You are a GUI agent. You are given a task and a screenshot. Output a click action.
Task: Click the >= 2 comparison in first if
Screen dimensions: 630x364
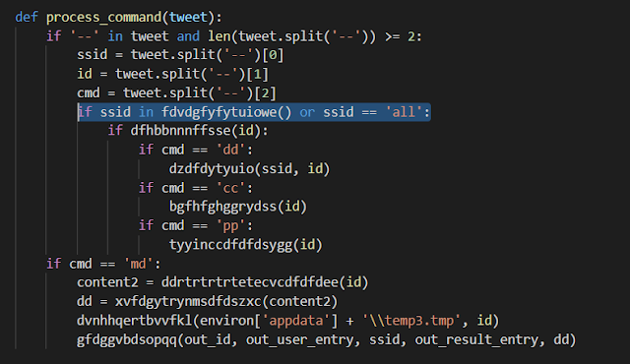tap(400, 37)
